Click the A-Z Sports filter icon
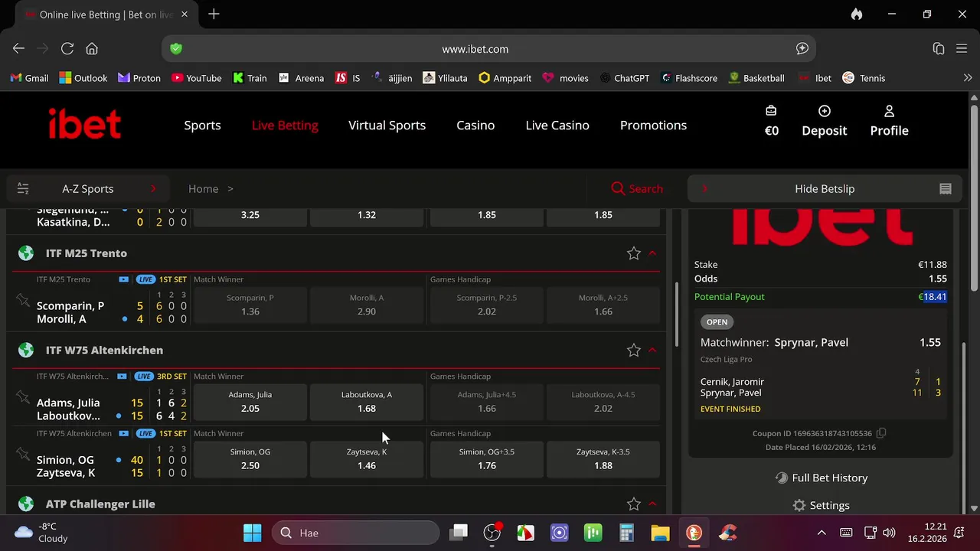 (23, 188)
